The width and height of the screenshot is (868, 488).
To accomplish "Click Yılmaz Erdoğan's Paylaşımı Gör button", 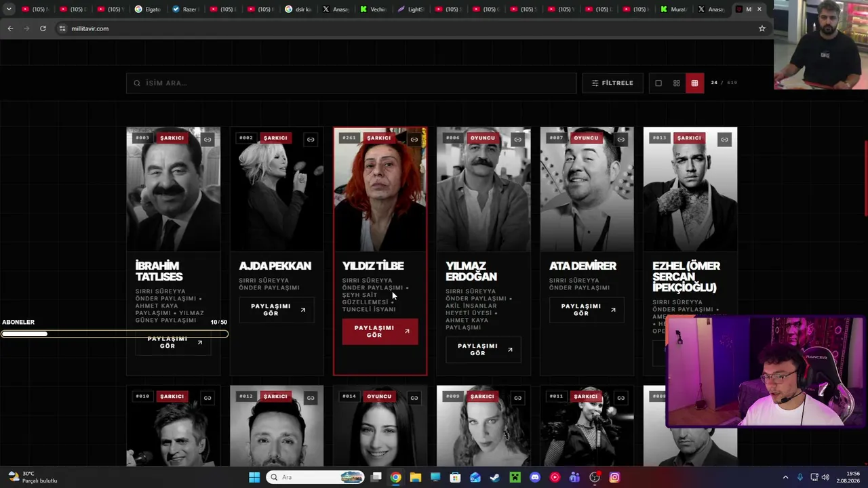I will coord(484,350).
